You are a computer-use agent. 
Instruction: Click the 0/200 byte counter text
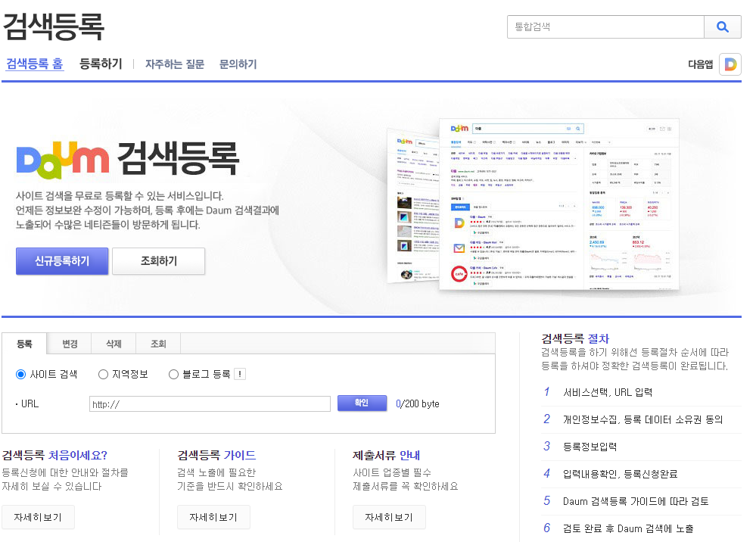click(x=418, y=404)
